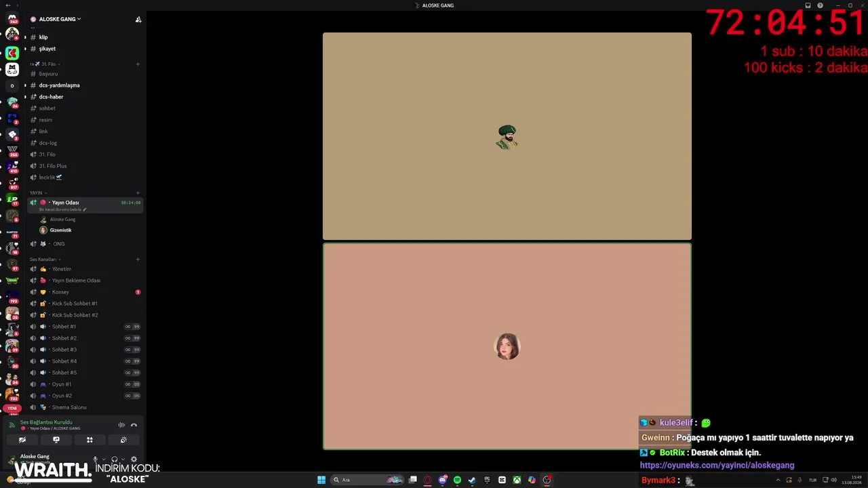The image size is (868, 488).
Task: Click the oyuneks.com link in chat overlay
Action: click(x=717, y=466)
